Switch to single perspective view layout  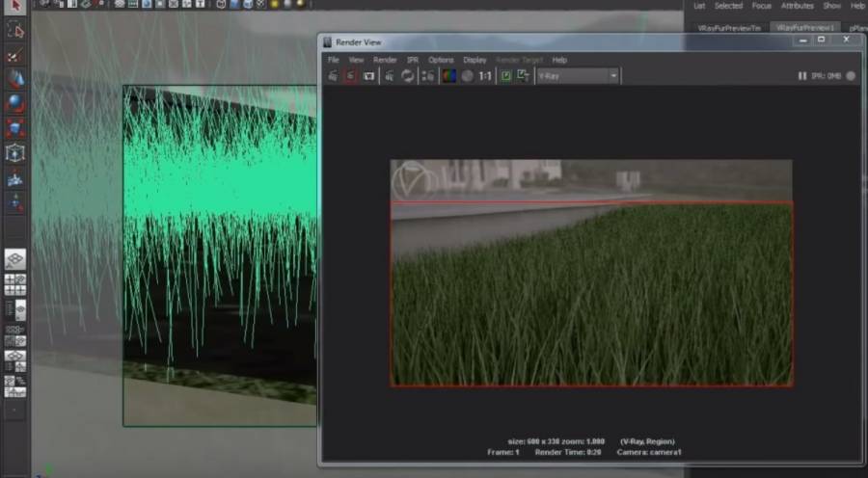15,259
